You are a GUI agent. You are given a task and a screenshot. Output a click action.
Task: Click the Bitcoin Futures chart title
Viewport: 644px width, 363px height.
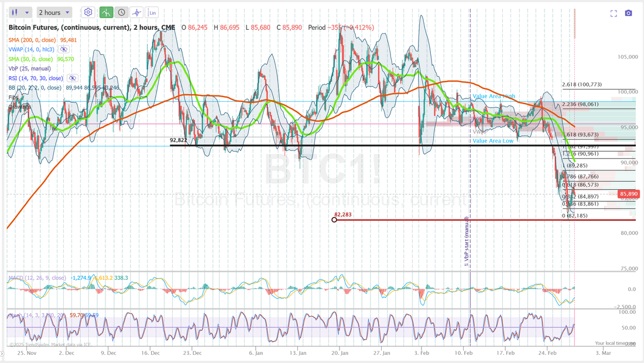click(91, 28)
